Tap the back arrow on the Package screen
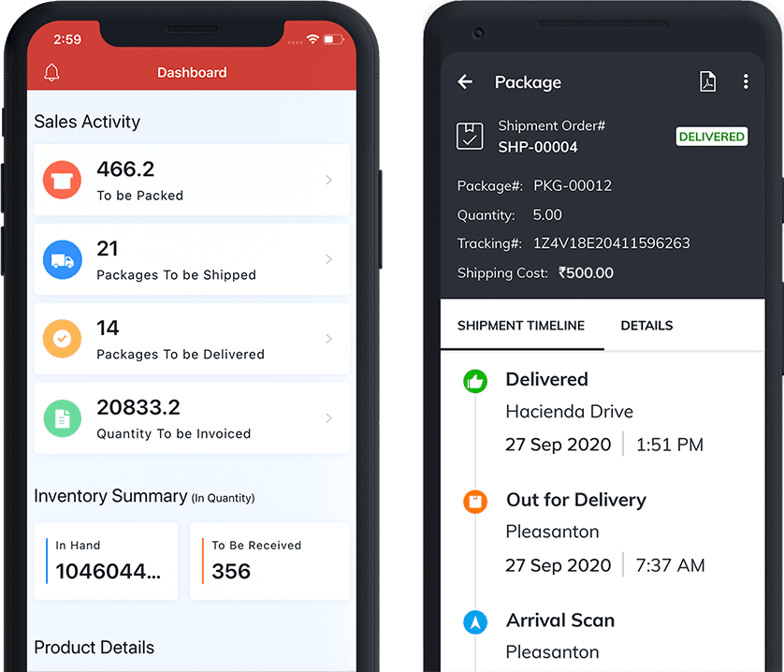 (x=465, y=82)
